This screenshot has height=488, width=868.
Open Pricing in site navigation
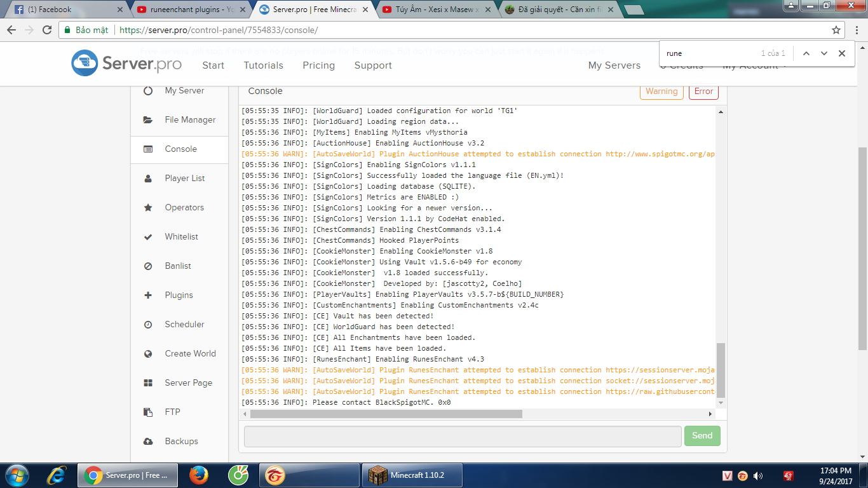click(318, 65)
